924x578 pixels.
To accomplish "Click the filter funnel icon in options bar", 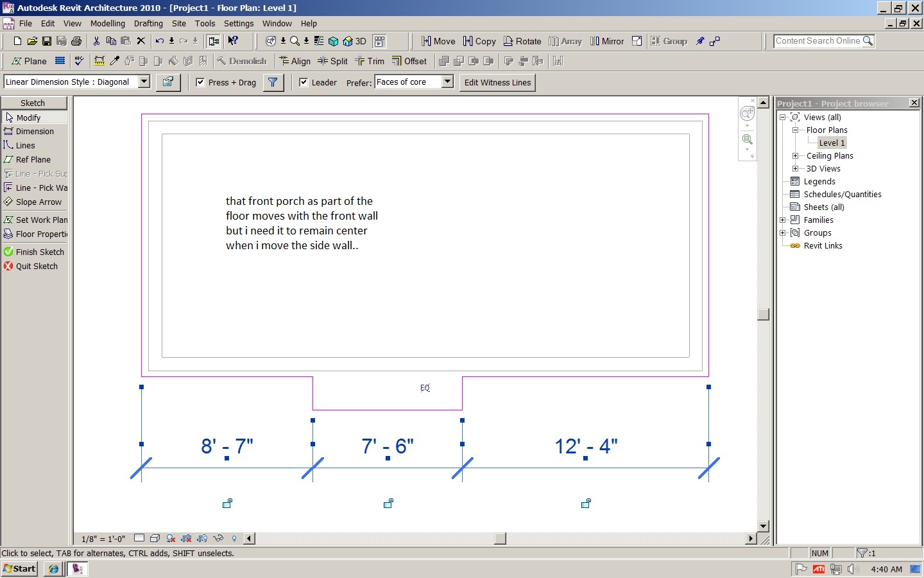I will pos(273,82).
